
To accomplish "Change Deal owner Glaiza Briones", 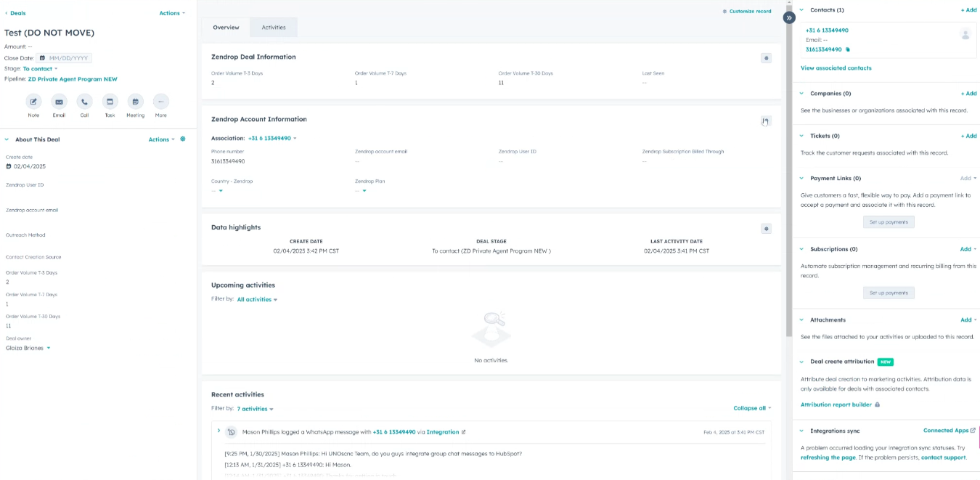I will click(x=28, y=348).
